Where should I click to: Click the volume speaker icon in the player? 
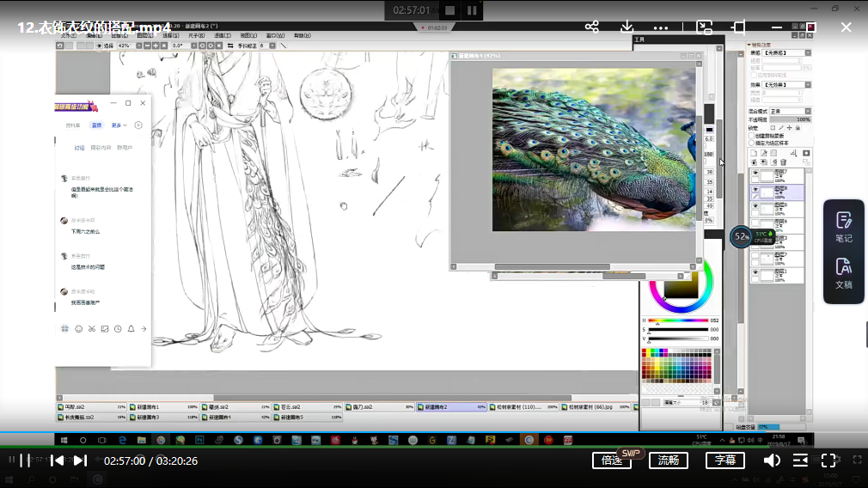(x=772, y=461)
